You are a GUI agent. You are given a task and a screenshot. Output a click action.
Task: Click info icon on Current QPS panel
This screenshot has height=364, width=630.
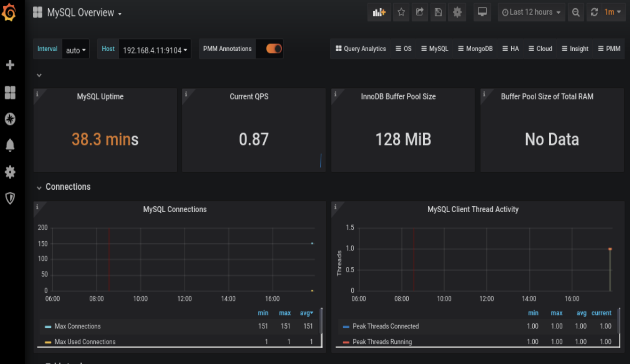pyautogui.click(x=186, y=94)
